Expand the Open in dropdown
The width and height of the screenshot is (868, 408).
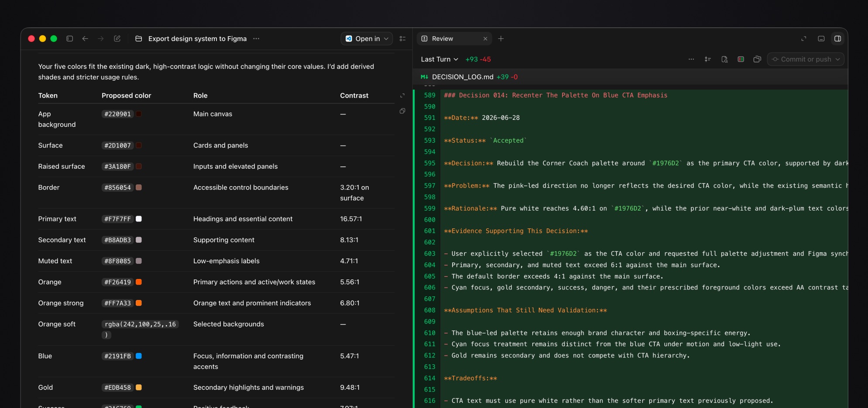click(x=386, y=38)
